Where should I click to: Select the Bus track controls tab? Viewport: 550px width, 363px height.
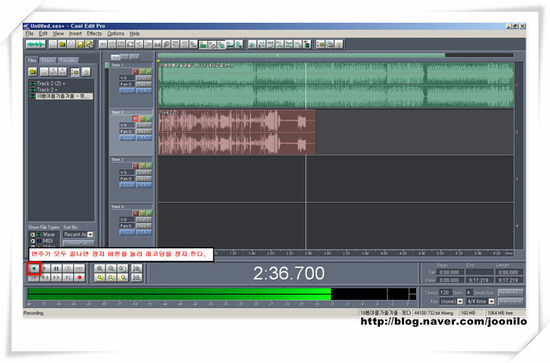(x=134, y=57)
